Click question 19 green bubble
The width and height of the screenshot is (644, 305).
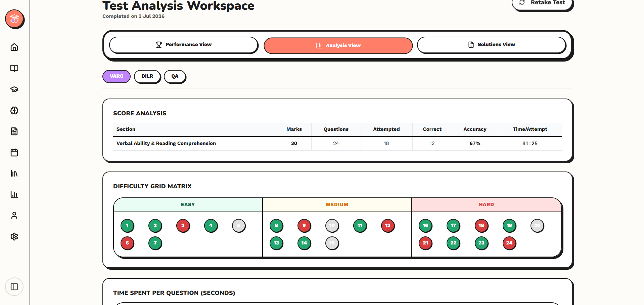509,226
